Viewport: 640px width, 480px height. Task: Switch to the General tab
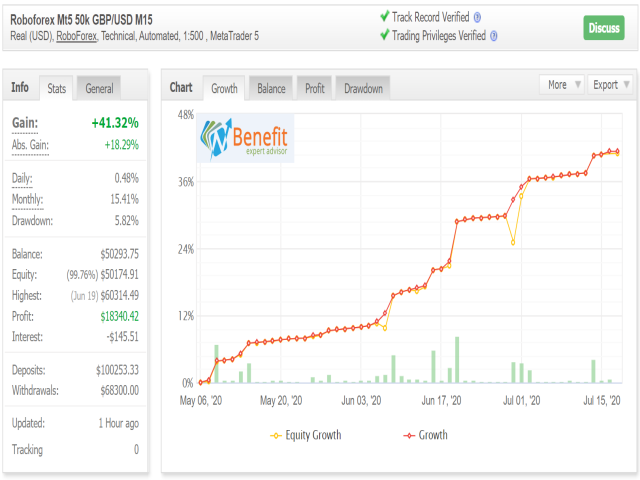click(98, 88)
